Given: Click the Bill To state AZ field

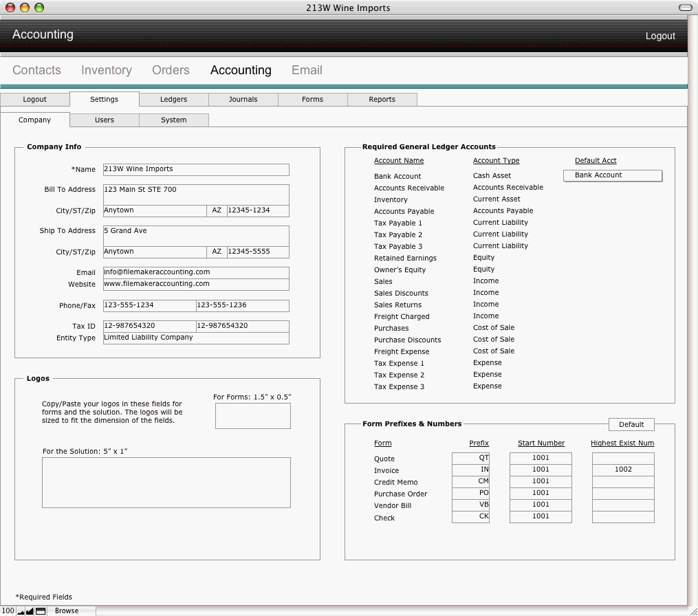Looking at the screenshot, I should click(217, 210).
